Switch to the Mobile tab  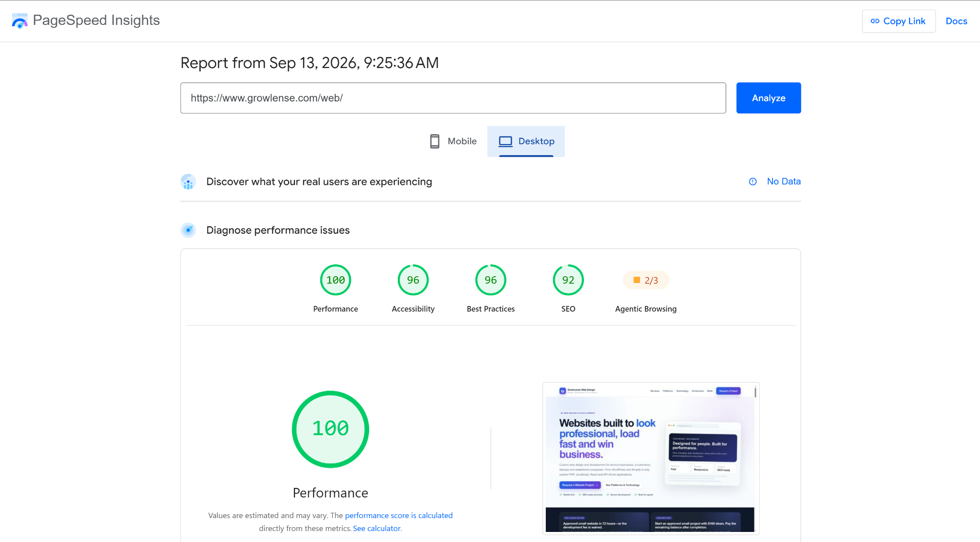(x=453, y=141)
